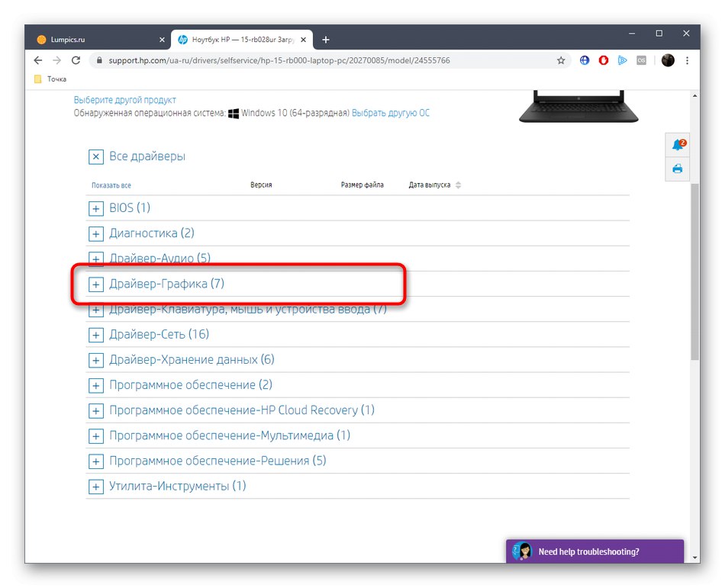Viewport: 725px width, 588px height.
Task: Open the Chrome three-dot menu
Action: (687, 60)
